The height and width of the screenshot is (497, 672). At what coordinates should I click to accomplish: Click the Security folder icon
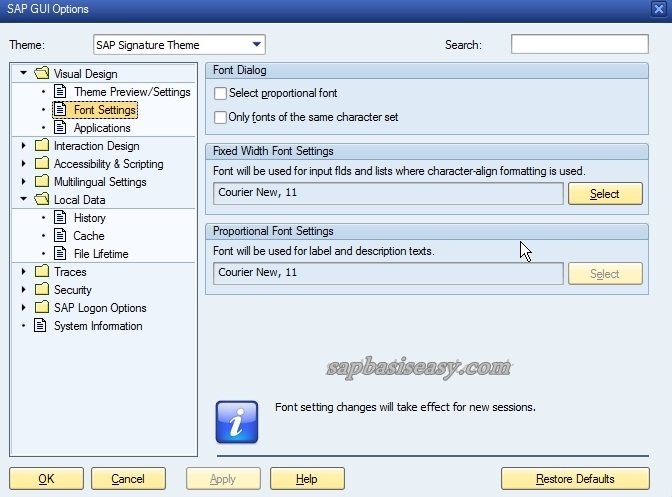41,290
